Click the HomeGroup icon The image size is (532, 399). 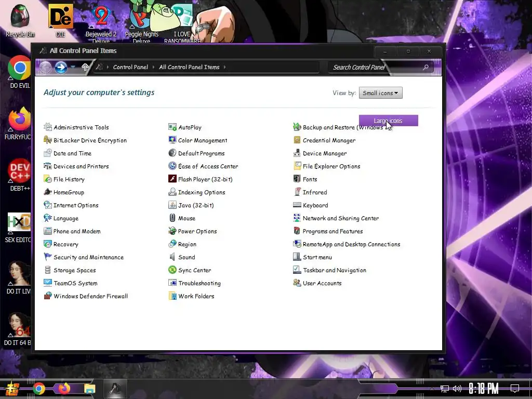point(48,192)
